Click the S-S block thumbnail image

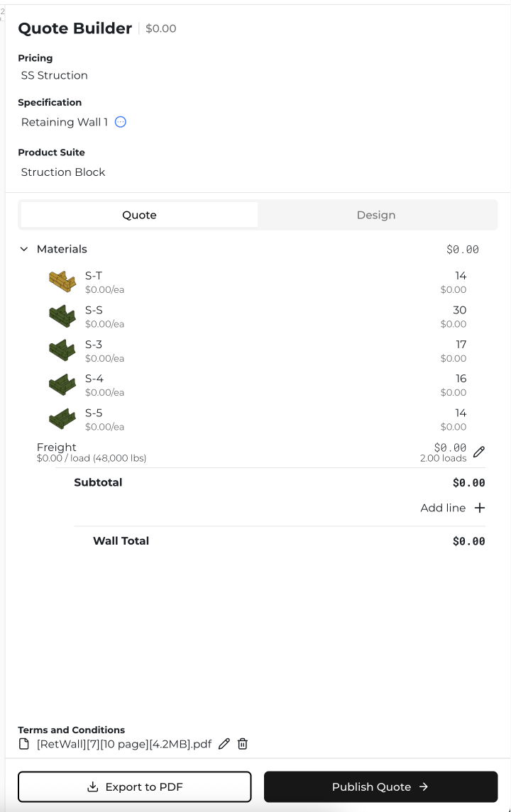coord(62,316)
